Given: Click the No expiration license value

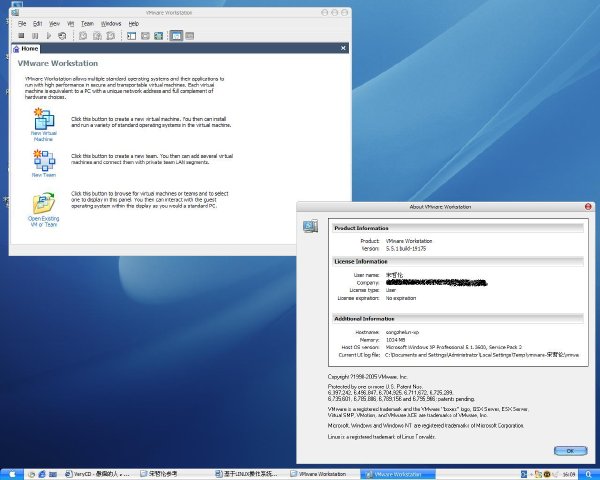Looking at the screenshot, I should [x=401, y=298].
